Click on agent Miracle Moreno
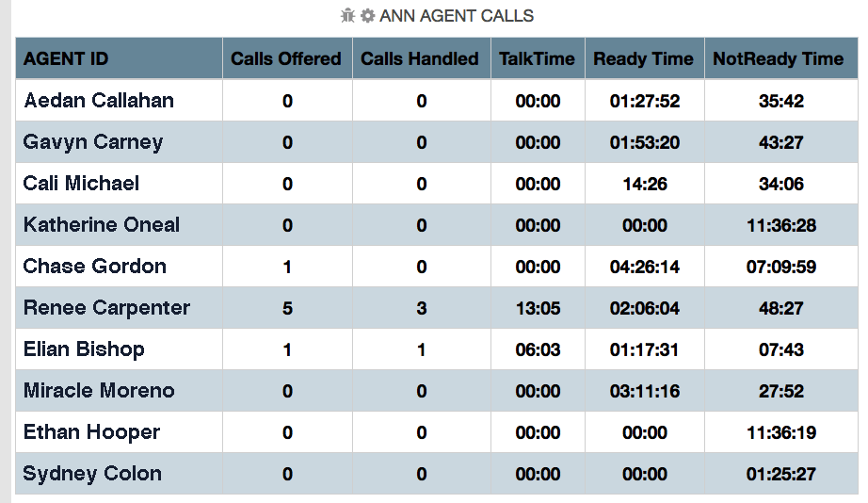Viewport: 868px width, 503px height. coord(99,391)
